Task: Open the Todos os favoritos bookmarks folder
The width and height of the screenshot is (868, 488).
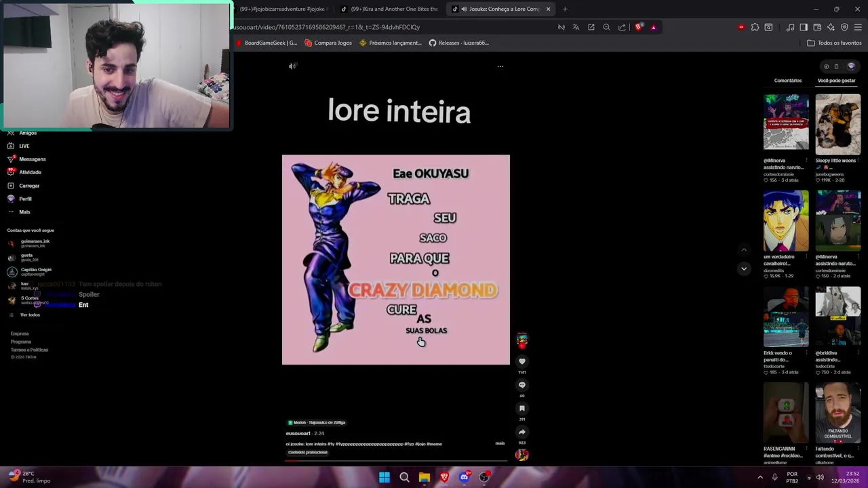Action: (834, 43)
